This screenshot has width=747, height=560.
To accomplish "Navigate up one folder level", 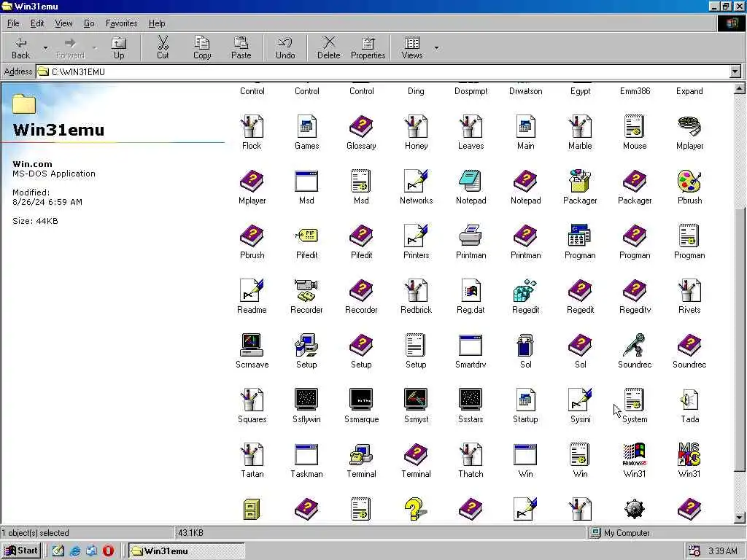I will (119, 48).
